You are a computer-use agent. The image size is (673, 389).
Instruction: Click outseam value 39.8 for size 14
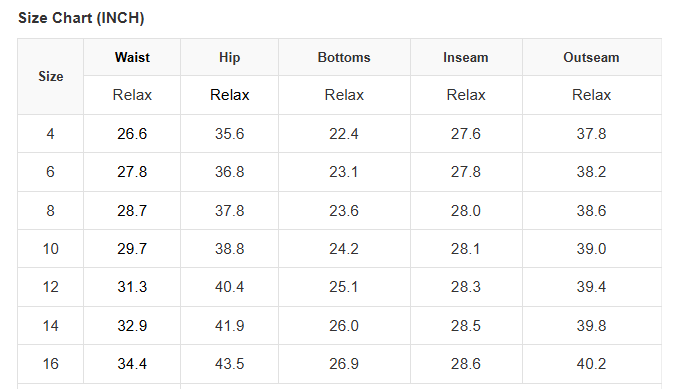point(591,326)
